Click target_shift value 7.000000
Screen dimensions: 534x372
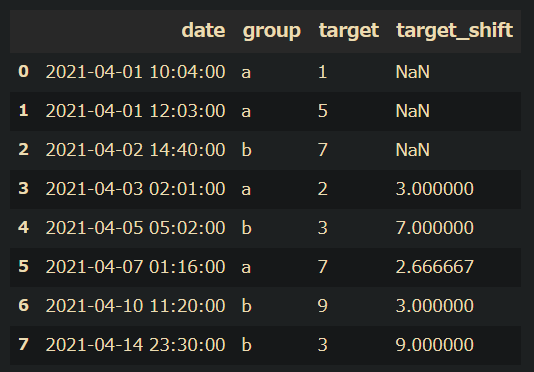click(435, 228)
